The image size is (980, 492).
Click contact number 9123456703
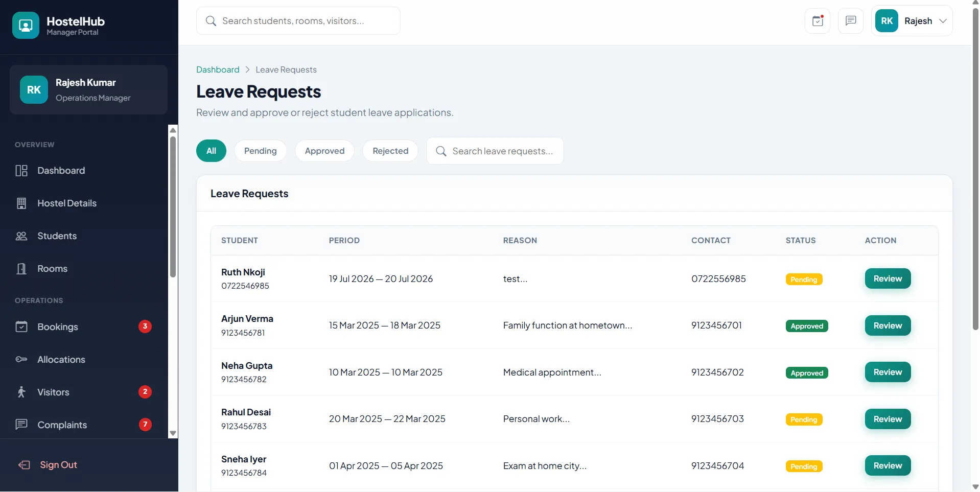[x=717, y=419]
